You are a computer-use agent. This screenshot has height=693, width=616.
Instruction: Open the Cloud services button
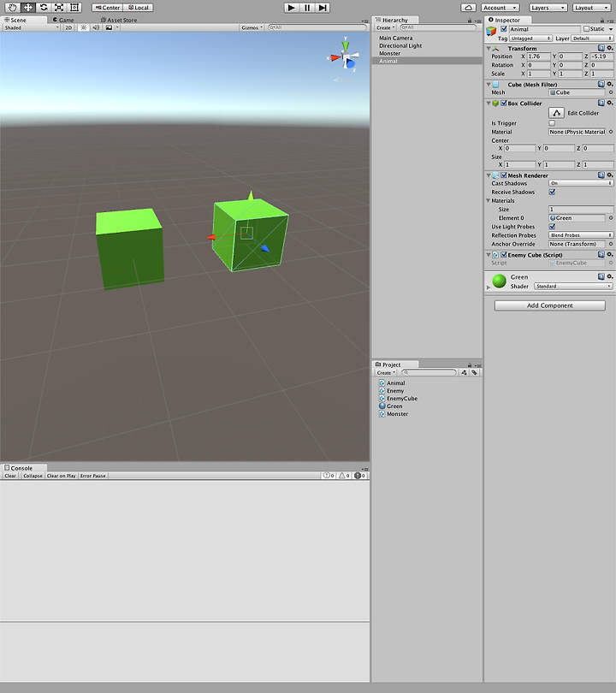point(468,8)
